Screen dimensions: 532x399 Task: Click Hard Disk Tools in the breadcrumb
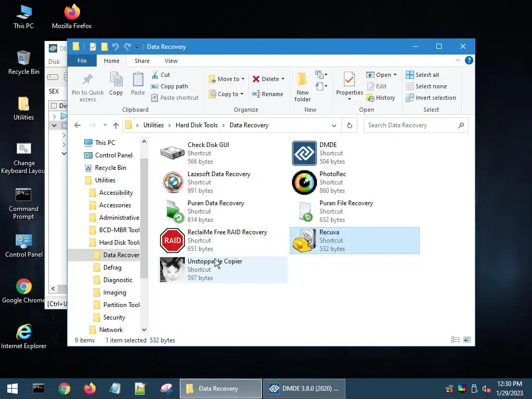click(196, 125)
